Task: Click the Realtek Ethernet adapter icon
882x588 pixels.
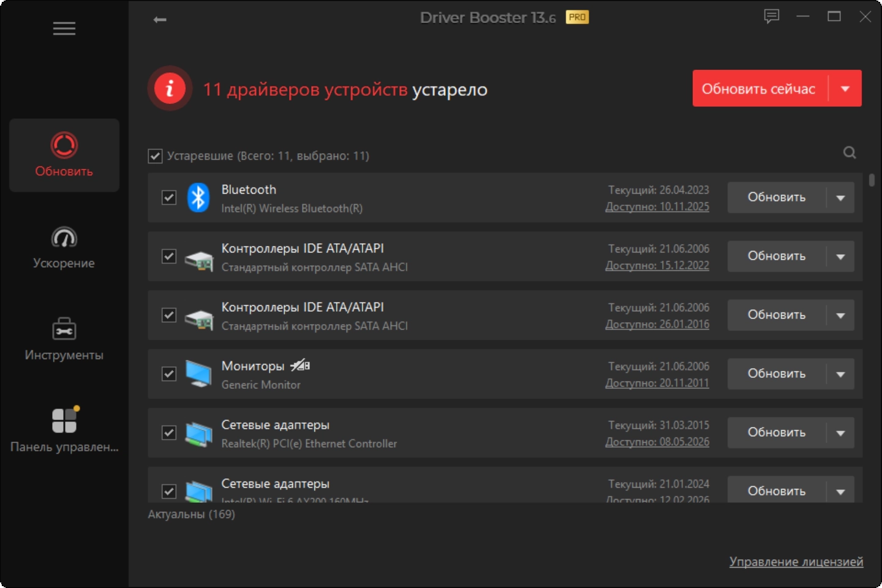Action: click(x=198, y=434)
